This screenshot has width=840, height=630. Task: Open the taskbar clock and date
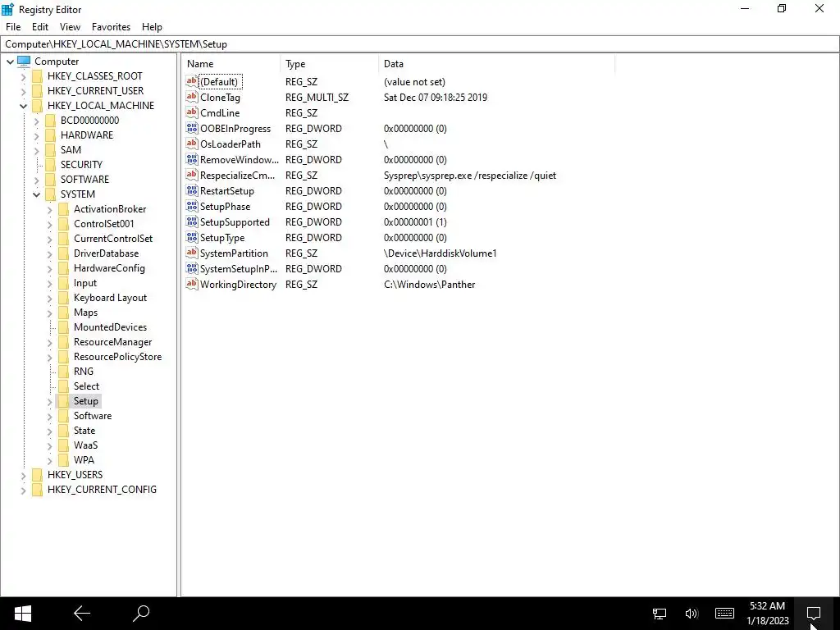767,614
